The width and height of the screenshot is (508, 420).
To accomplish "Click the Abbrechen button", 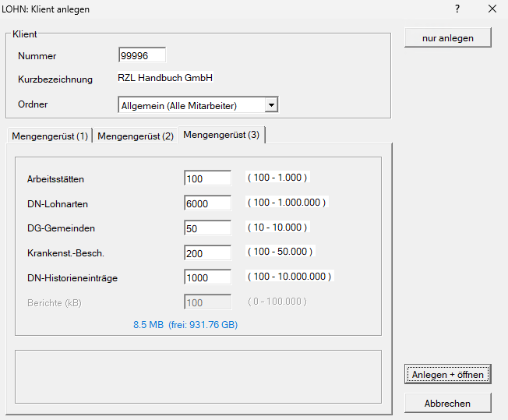I will pyautogui.click(x=447, y=403).
